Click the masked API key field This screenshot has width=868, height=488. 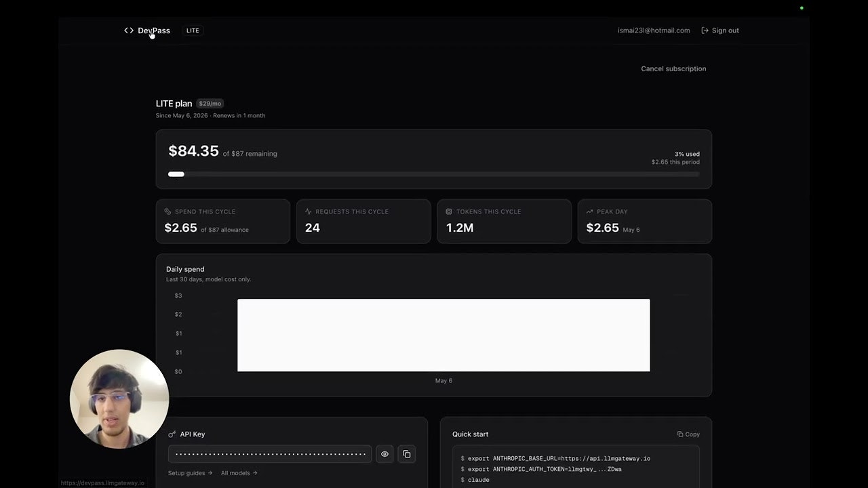pyautogui.click(x=270, y=454)
